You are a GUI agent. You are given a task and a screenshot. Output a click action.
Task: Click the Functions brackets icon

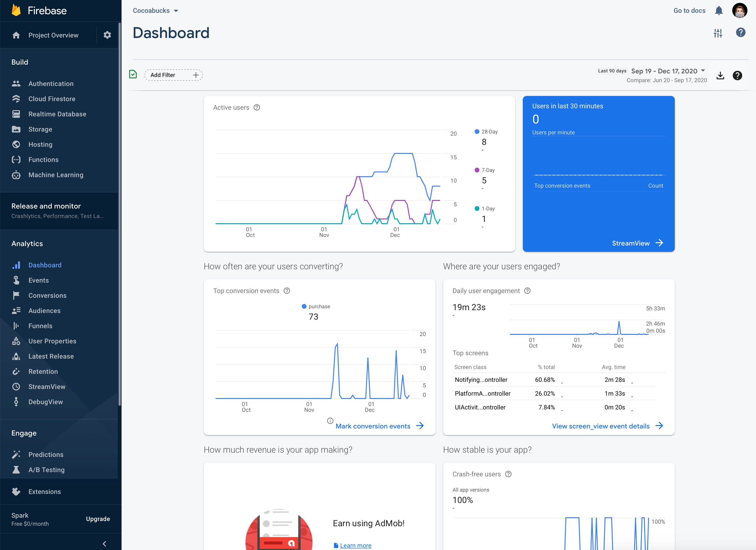(x=16, y=160)
